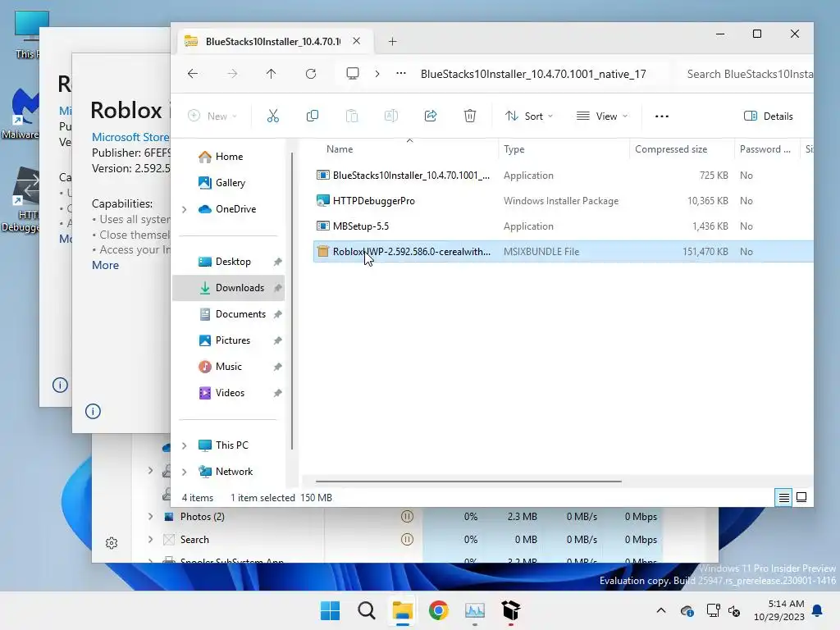Click the Share icon in toolbar
840x630 pixels.
[x=431, y=116]
